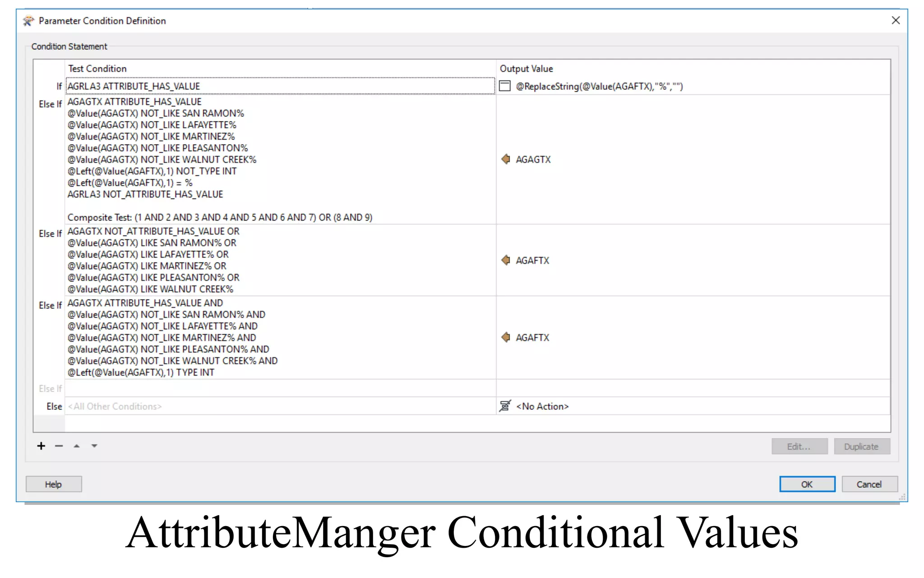
Task: Select condition @Left(@Value(AGAFTX),1) TYPE INT
Action: coord(141,373)
